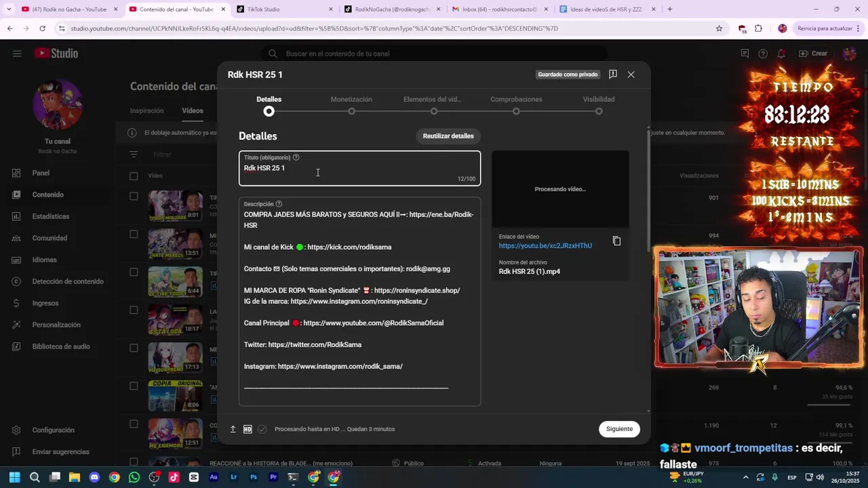Open the red extension icon with badge 18
This screenshot has height=488, width=868.
(x=742, y=28)
